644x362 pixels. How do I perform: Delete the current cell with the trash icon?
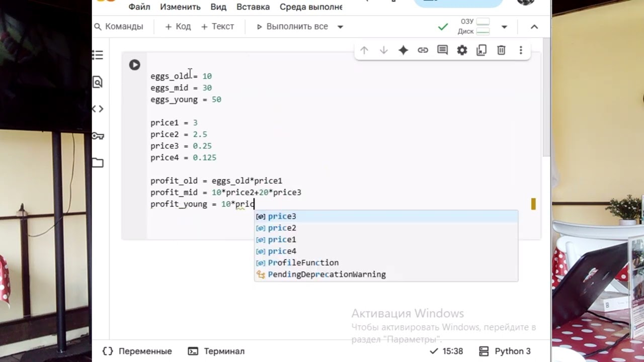tap(501, 50)
